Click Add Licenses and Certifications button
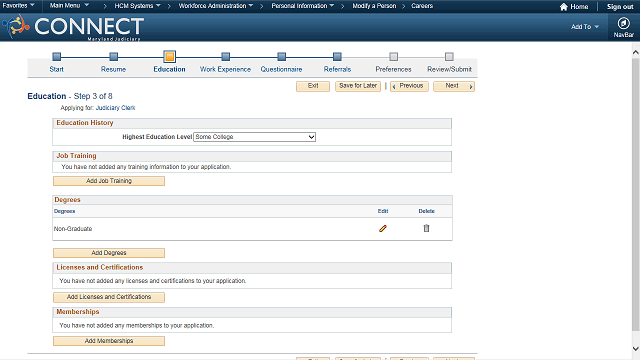 point(109,297)
